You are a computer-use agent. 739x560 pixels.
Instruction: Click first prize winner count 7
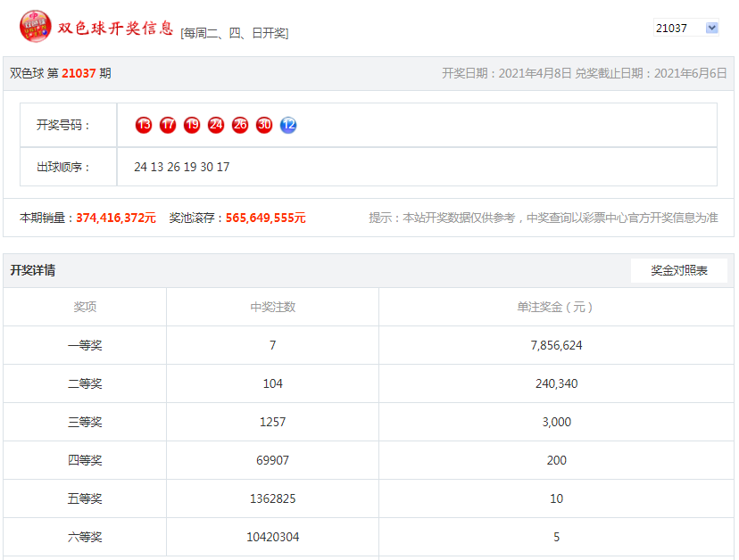[273, 345]
